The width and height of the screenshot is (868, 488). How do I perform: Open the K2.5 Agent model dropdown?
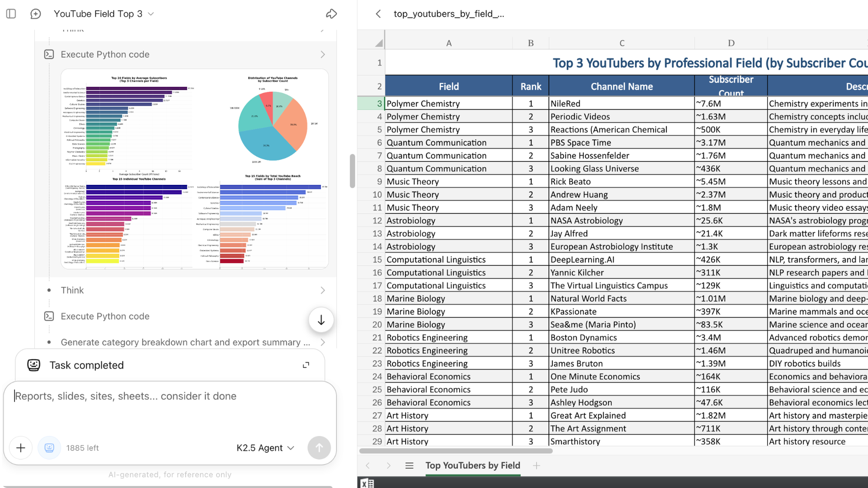pos(265,448)
